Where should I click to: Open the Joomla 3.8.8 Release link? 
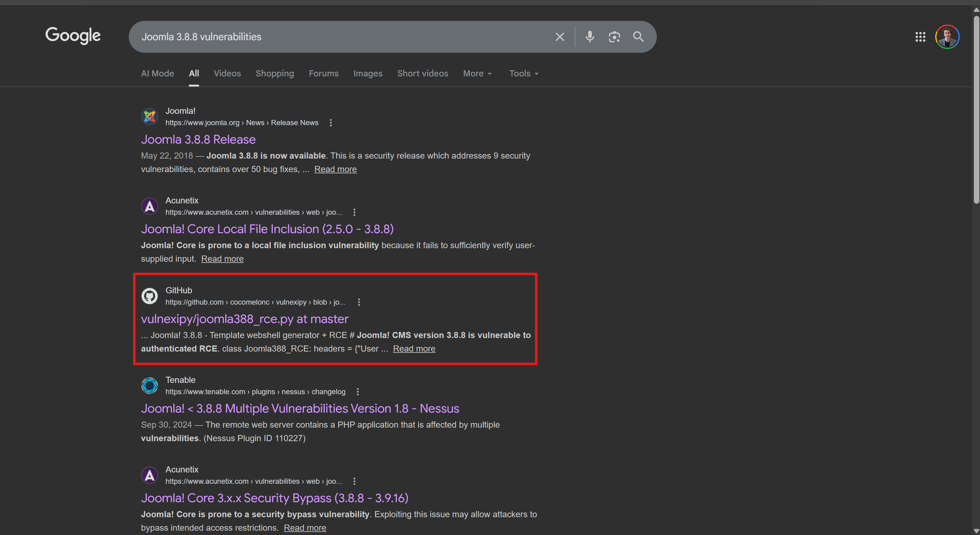pos(198,140)
